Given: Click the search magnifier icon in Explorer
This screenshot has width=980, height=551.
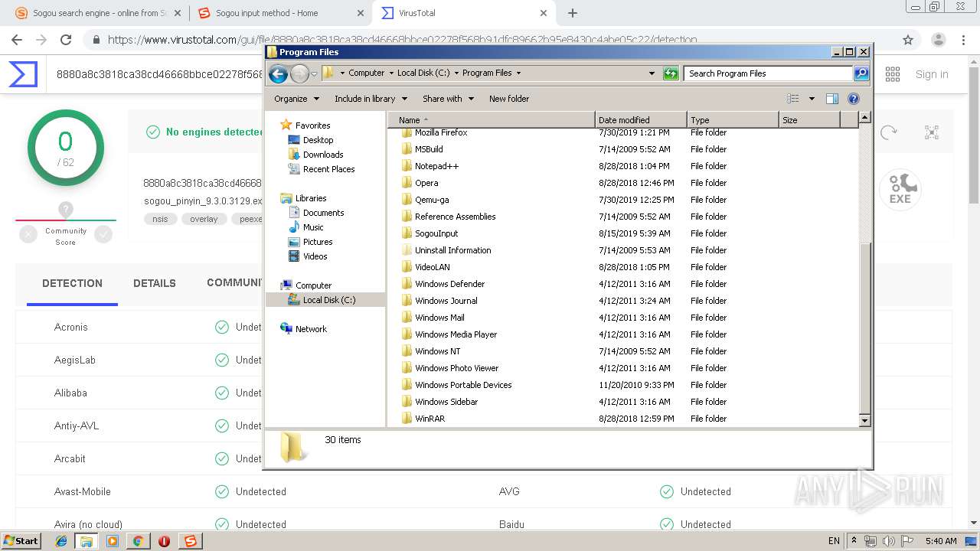Looking at the screenshot, I should click(x=861, y=73).
